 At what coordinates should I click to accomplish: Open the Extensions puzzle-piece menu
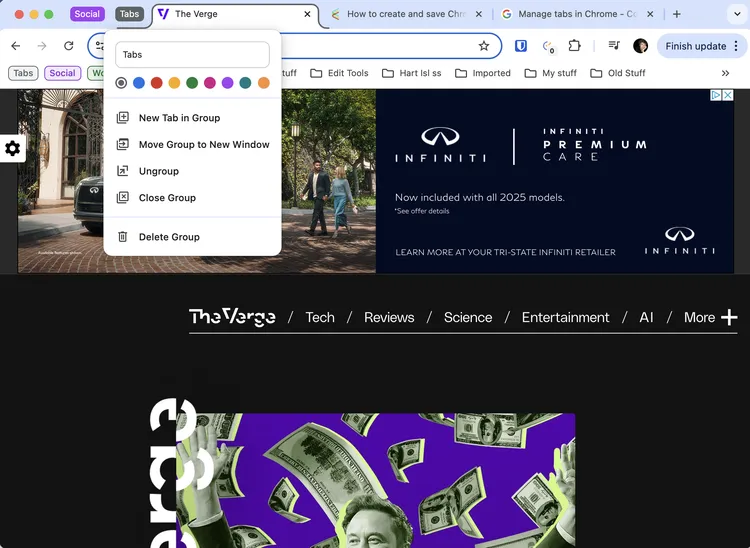575,46
